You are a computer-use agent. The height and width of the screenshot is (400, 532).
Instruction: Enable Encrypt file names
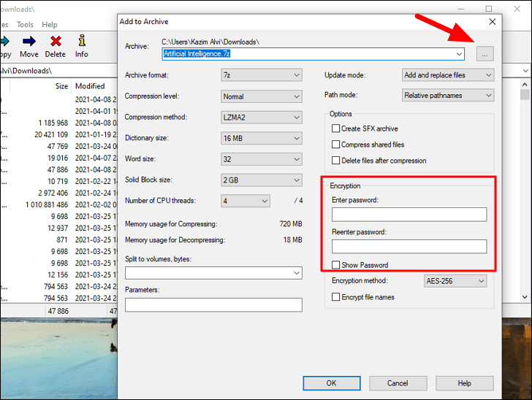pos(335,297)
